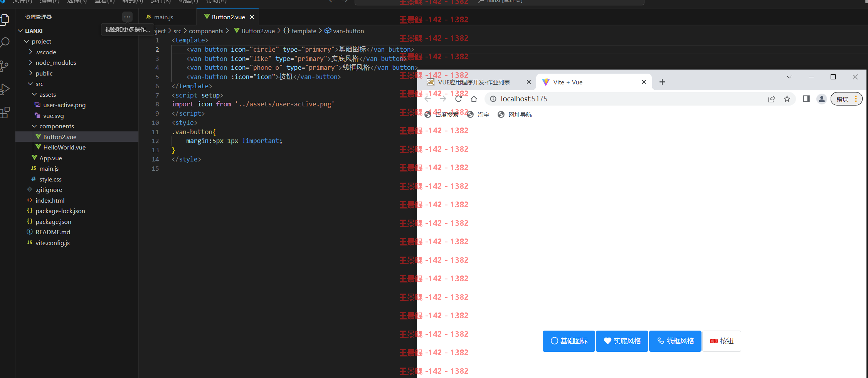Screen dimensions: 868x378
Task: Open a new browser tab
Action: click(662, 82)
